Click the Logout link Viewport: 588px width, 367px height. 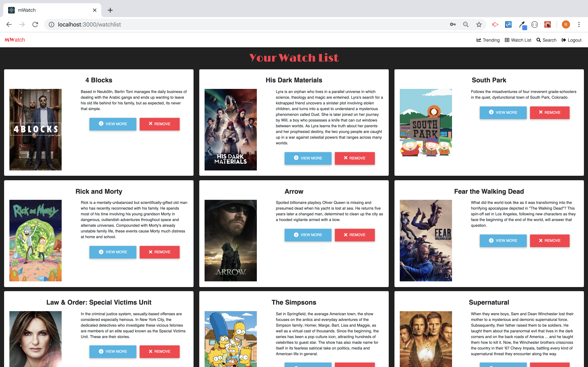571,40
